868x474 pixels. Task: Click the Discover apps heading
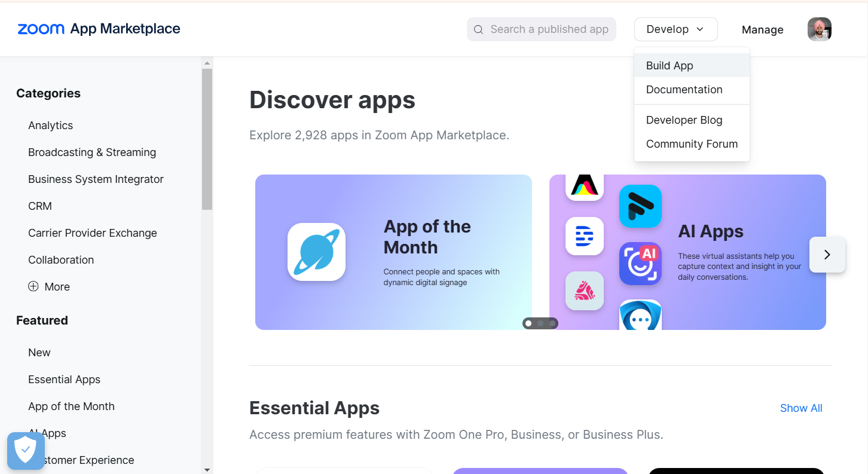pos(332,100)
